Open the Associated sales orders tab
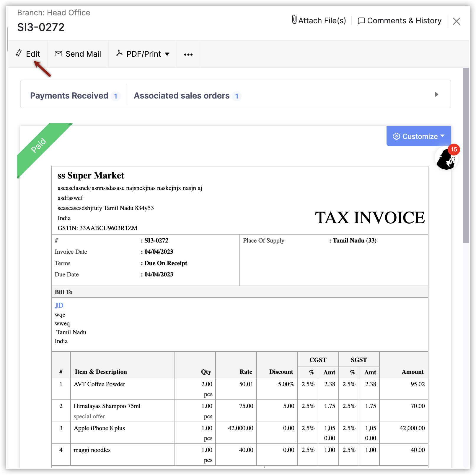Viewport: 476px width, 475px height. 188,96
